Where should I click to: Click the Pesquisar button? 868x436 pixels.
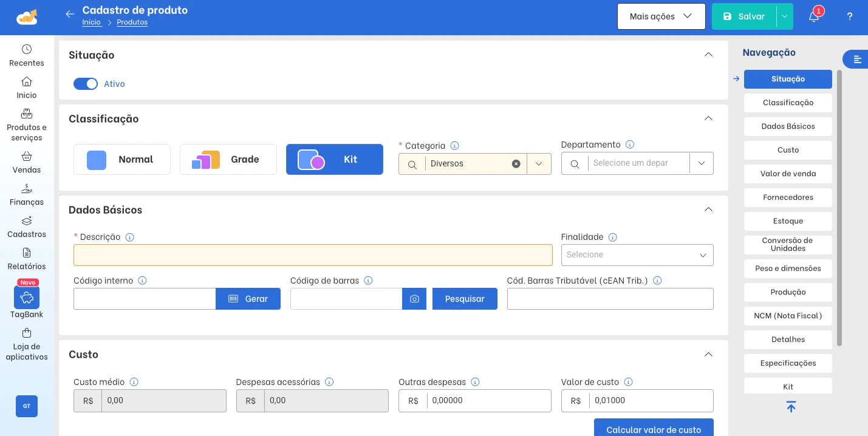465,299
